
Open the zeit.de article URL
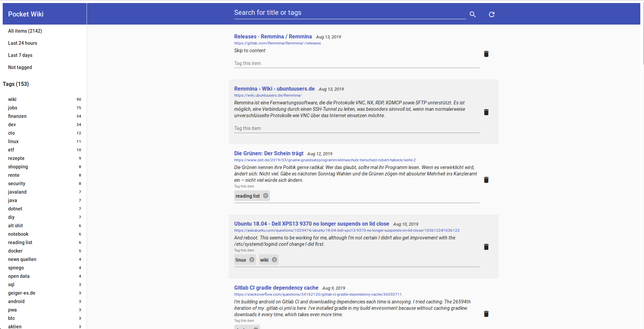pyautogui.click(x=325, y=160)
